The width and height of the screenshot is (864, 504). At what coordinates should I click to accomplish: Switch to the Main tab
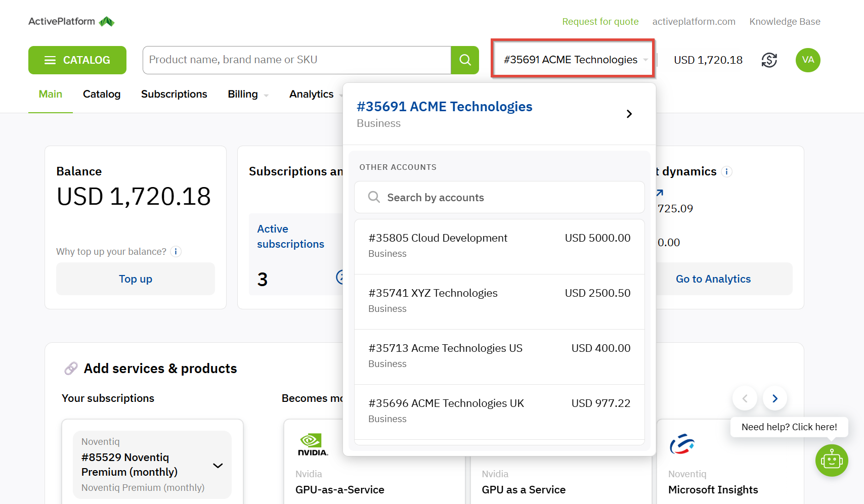[x=51, y=94]
